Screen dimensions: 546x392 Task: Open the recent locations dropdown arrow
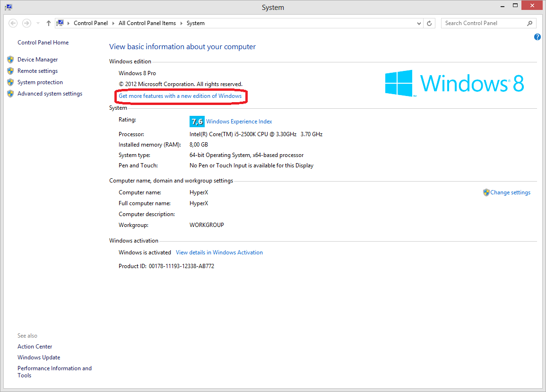(x=38, y=23)
